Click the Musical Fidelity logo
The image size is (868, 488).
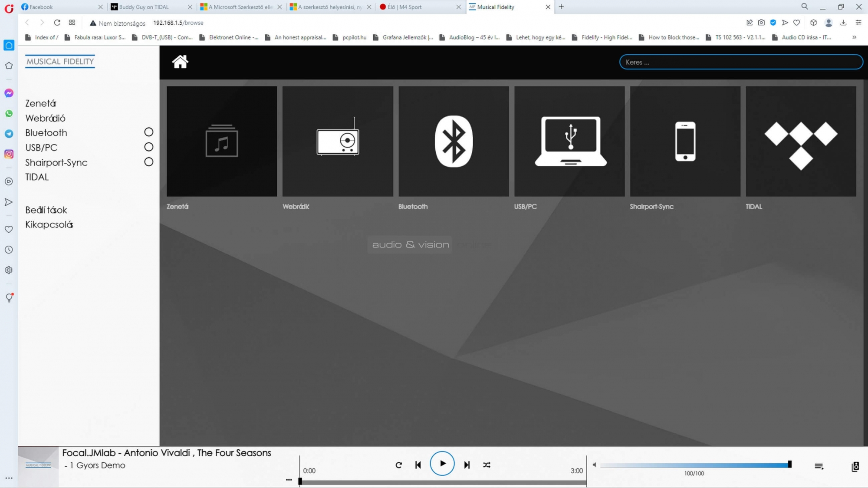coord(60,62)
